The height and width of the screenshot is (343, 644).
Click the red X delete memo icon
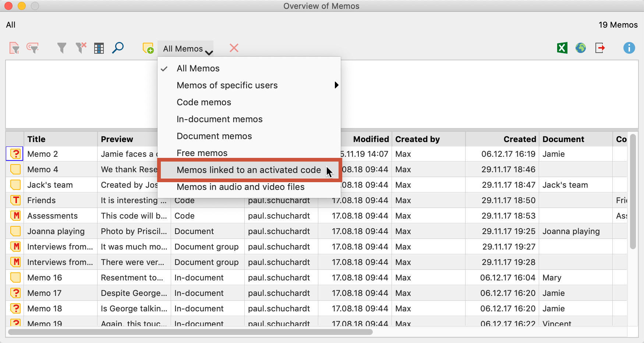(234, 48)
